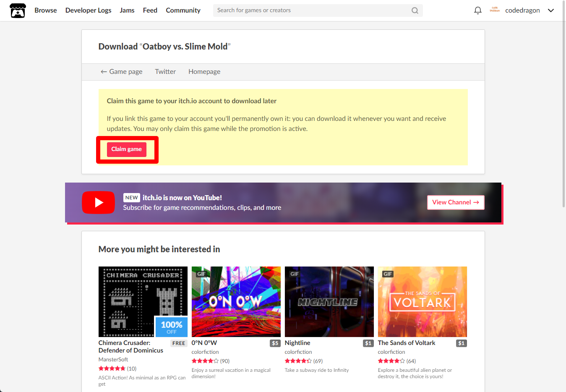Click 'itch.io is now on YouTube!' headline
This screenshot has width=566, height=392.
(182, 198)
